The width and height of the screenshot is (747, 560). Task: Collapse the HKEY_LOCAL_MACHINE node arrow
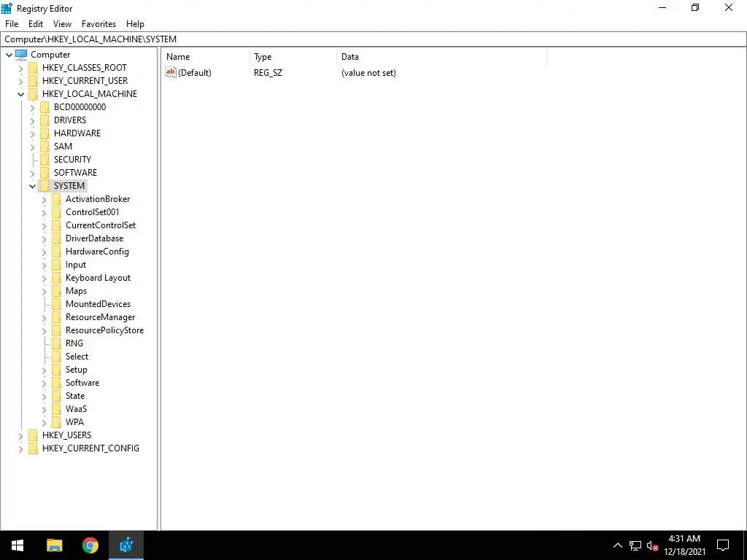tap(20, 94)
